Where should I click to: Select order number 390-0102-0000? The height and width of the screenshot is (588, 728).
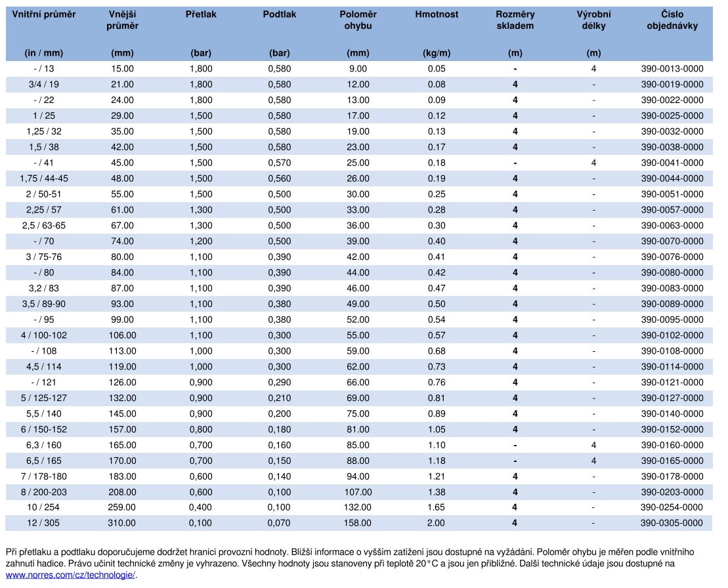pyautogui.click(x=672, y=335)
